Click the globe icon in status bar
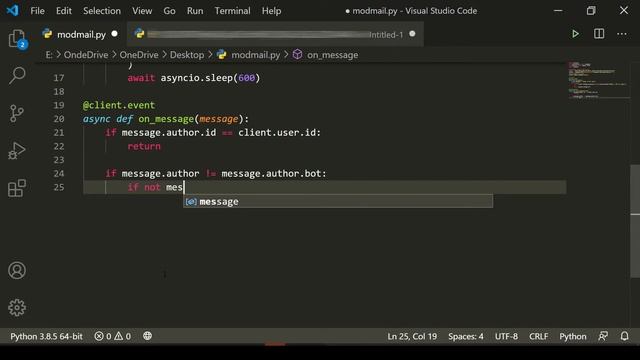The image size is (640, 360). point(147,336)
